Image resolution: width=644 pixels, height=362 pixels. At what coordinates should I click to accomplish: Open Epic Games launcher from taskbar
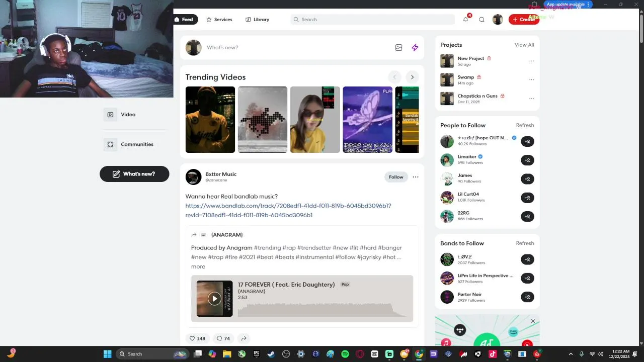(x=257, y=354)
